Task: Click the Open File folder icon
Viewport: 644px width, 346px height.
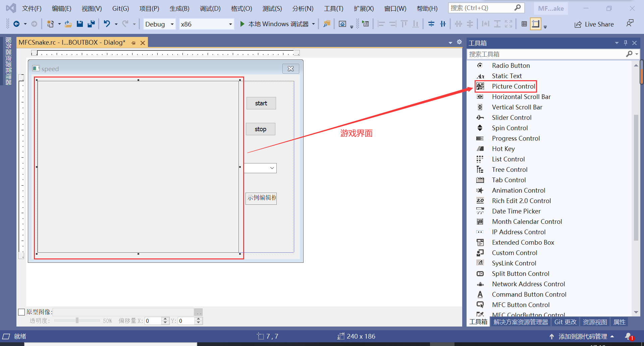Action: pos(68,24)
